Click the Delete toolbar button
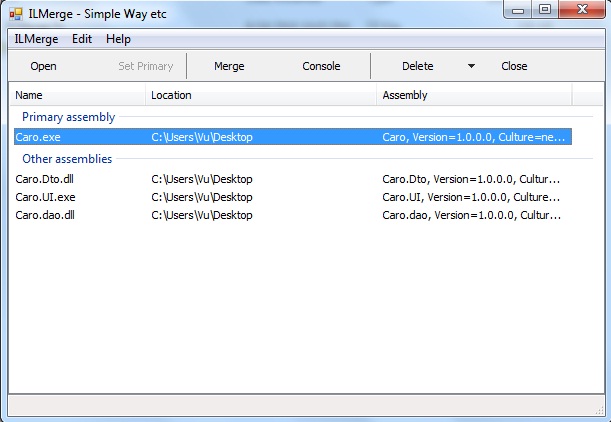Image resolution: width=611 pixels, height=422 pixels. (x=417, y=66)
